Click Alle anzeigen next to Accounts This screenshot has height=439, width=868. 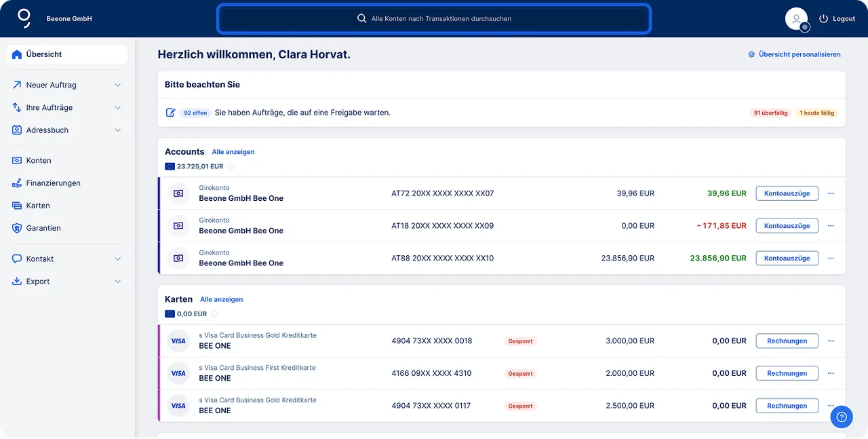pyautogui.click(x=233, y=152)
